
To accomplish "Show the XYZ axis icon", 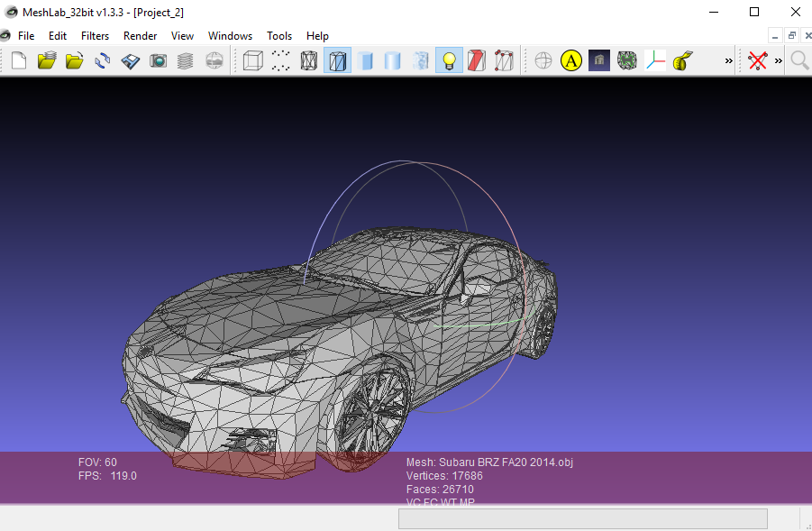I will pyautogui.click(x=655, y=60).
